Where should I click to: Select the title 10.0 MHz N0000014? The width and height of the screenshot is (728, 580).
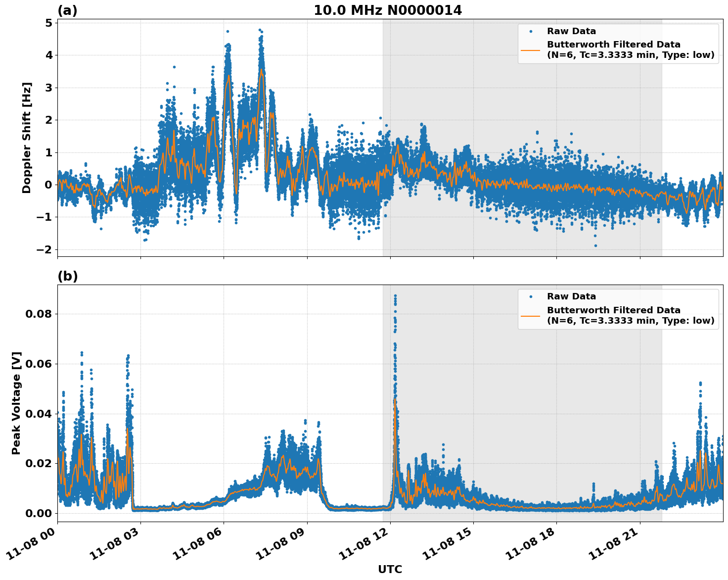coord(389,9)
